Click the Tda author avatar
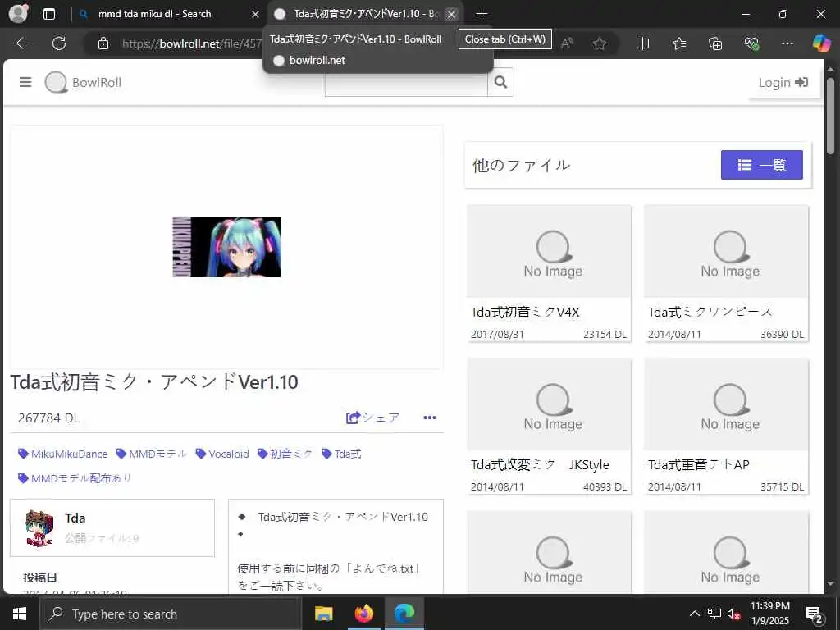The width and height of the screenshot is (840, 630). (39, 528)
